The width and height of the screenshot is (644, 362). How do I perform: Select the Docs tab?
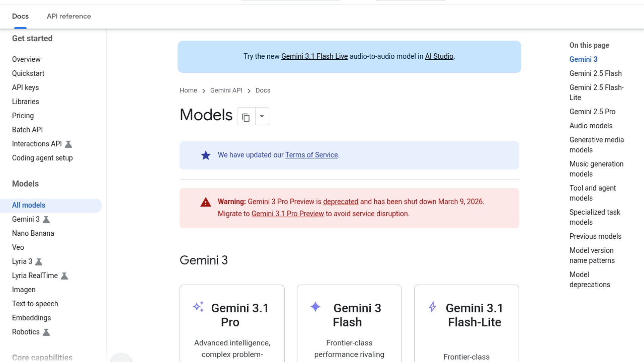click(x=20, y=16)
